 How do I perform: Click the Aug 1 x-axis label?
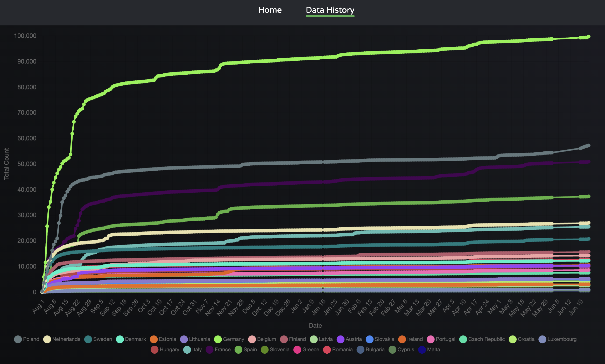(38, 306)
